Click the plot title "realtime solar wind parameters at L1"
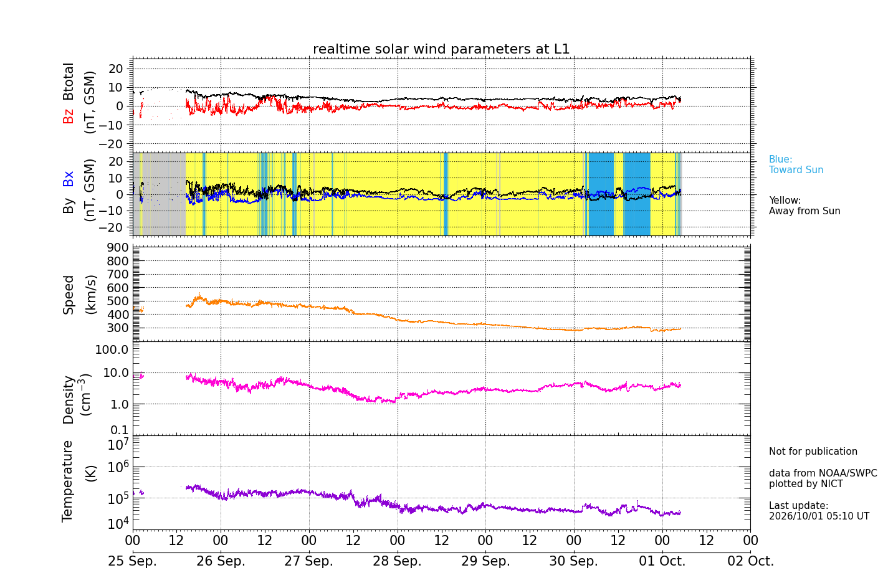This screenshot has height=588, width=883. pyautogui.click(x=441, y=49)
